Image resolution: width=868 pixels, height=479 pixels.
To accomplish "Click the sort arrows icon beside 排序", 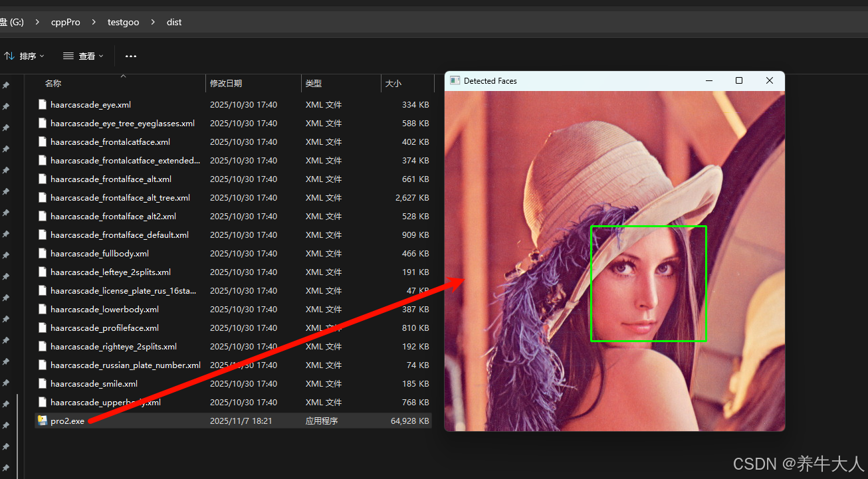I will [x=9, y=56].
